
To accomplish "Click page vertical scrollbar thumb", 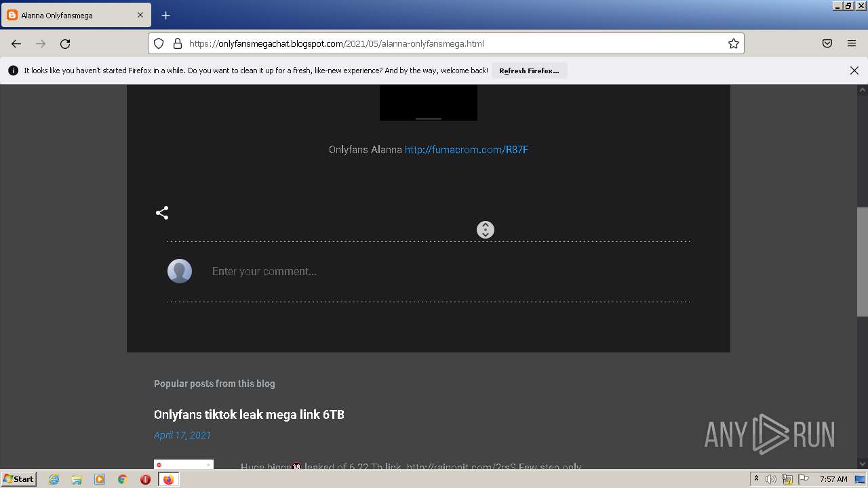I will coord(863,262).
